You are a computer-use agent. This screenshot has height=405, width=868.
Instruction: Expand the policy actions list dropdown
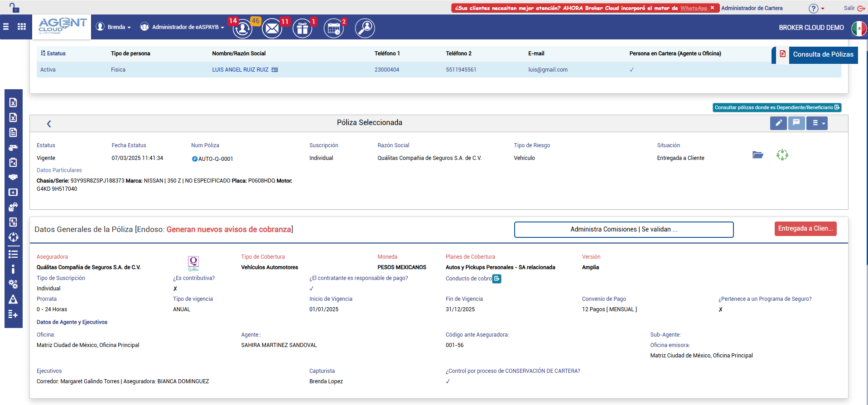pyautogui.click(x=817, y=123)
